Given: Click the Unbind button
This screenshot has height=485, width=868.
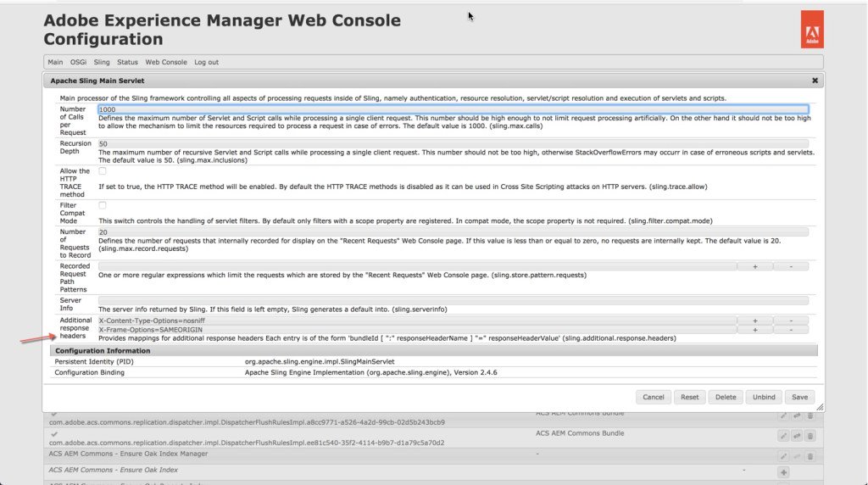Looking at the screenshot, I should click(x=764, y=397).
